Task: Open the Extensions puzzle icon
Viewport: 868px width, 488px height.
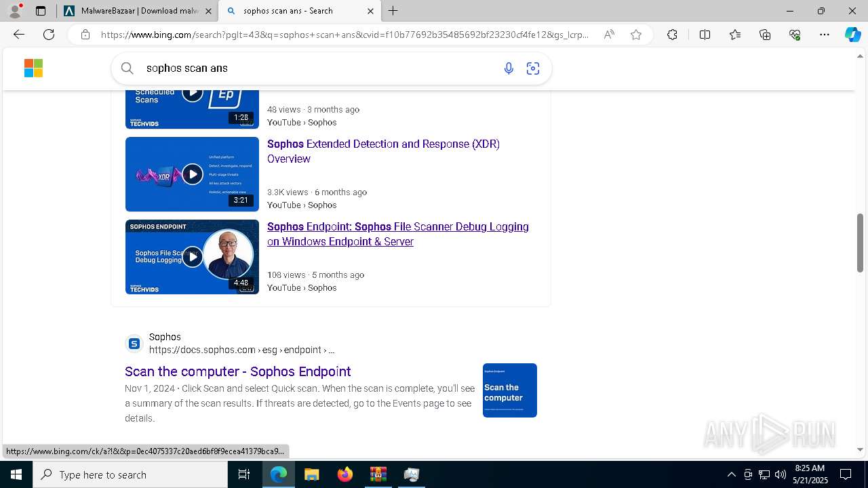Action: point(672,35)
